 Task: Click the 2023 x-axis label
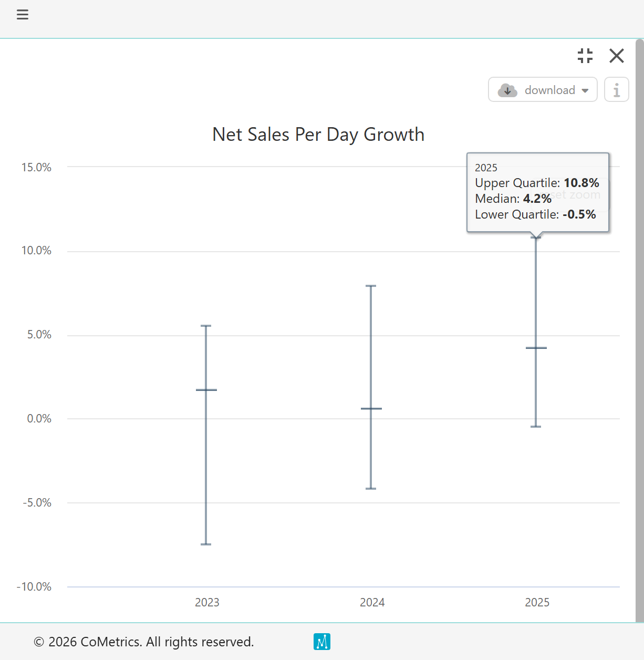point(207,602)
